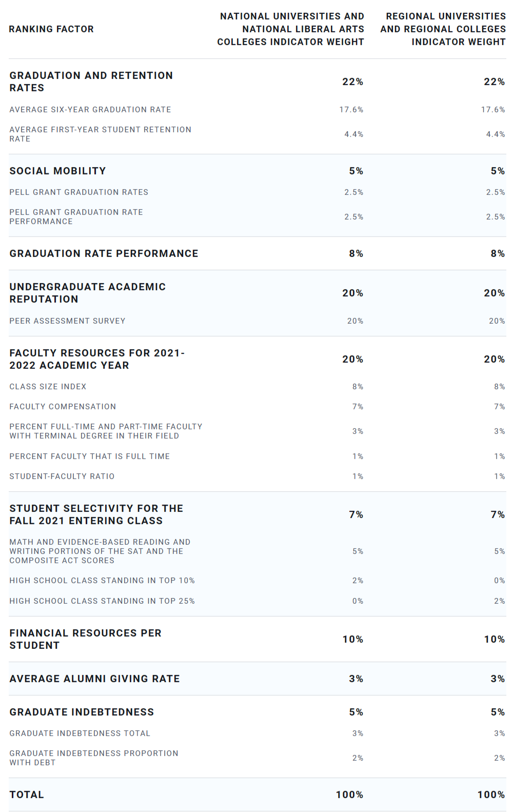Viewport: 513px width, 812px height.
Task: Click the Regional Universities indicator weight header
Action: (443, 29)
